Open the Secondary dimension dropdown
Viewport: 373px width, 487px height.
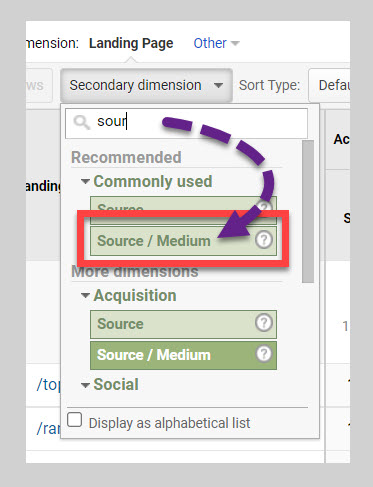pos(146,85)
